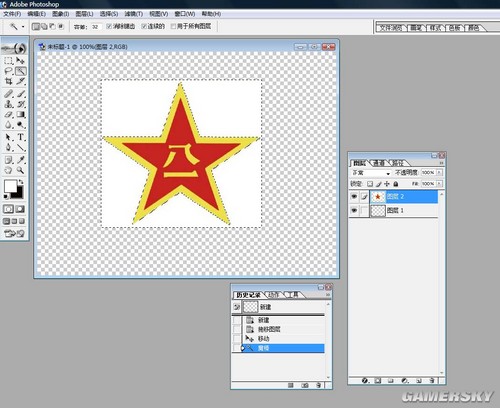Toggle lock image pixels brush icon
The width and height of the screenshot is (500, 408).
378,184
